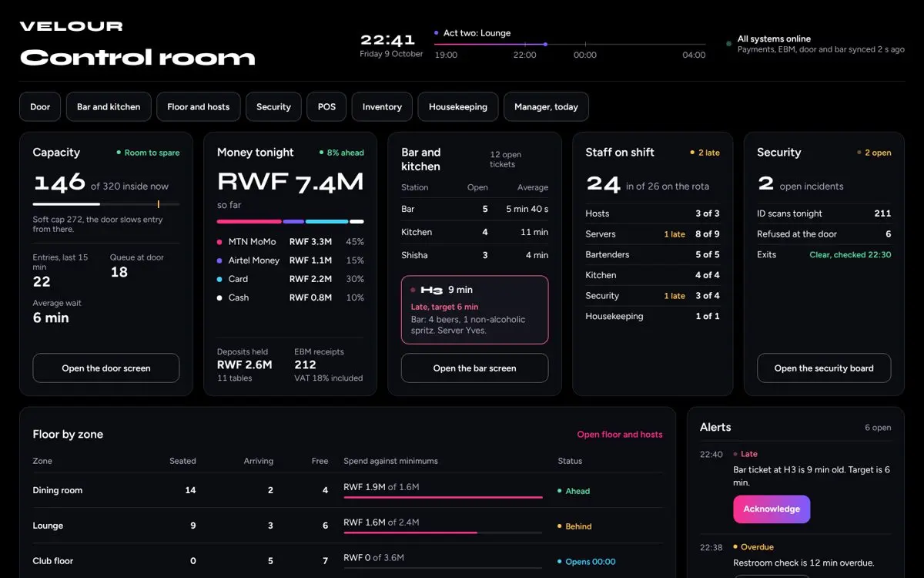
Task: Click the Deposits held RWF 2.6M
Action: click(x=245, y=365)
